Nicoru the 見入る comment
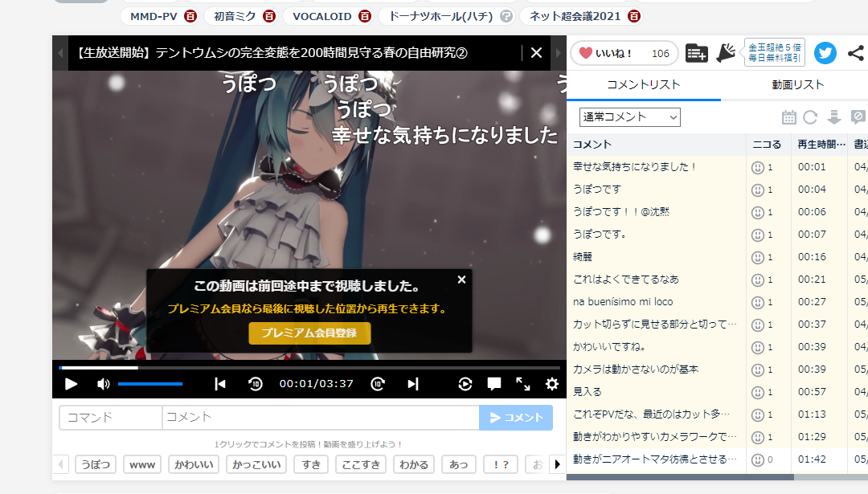This screenshot has width=868, height=494. [x=757, y=393]
